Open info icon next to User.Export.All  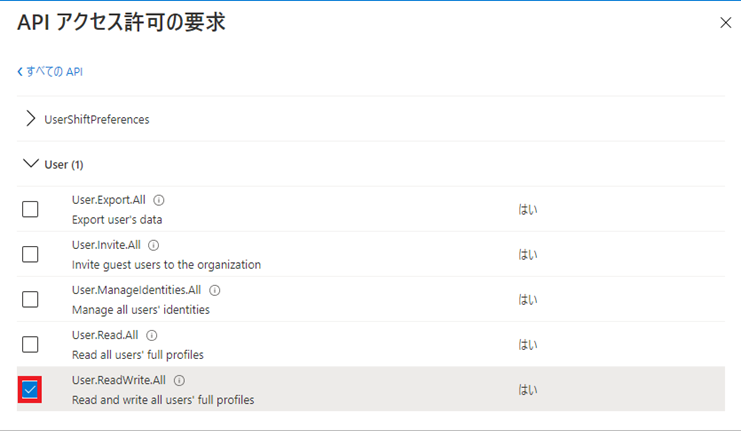(x=159, y=200)
